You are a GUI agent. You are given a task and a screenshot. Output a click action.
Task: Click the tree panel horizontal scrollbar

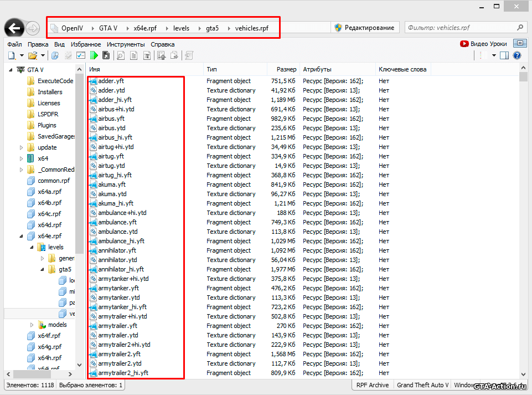click(39, 374)
